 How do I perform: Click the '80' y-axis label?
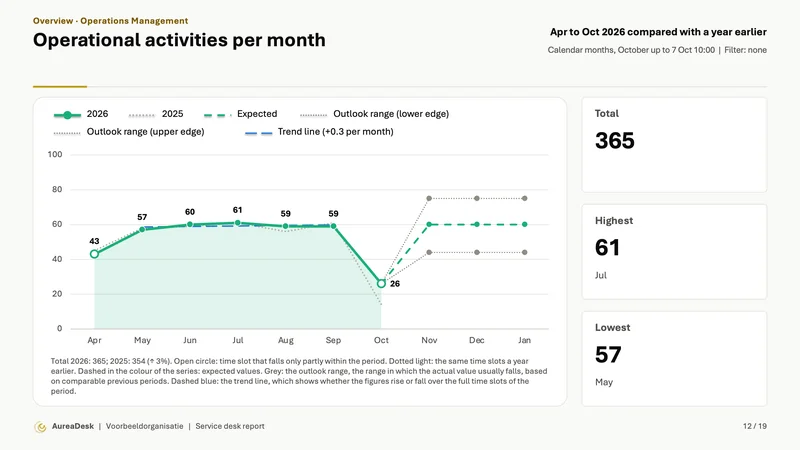click(x=57, y=189)
